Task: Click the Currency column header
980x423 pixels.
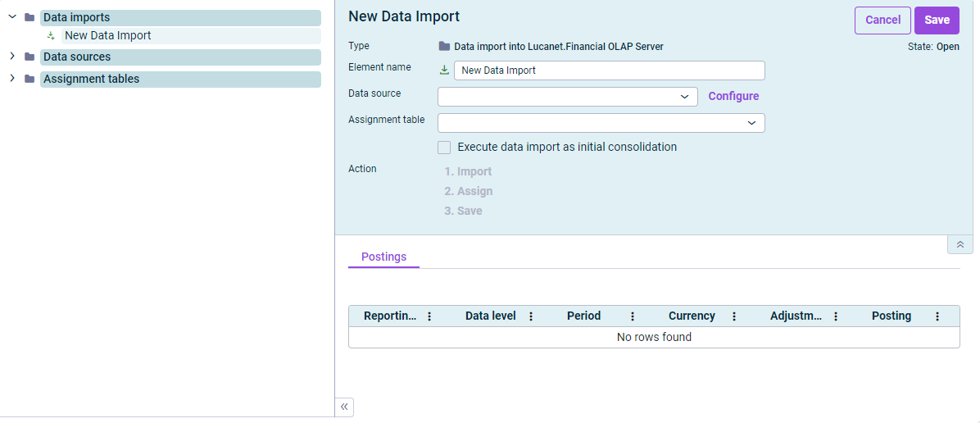Action: coord(692,316)
